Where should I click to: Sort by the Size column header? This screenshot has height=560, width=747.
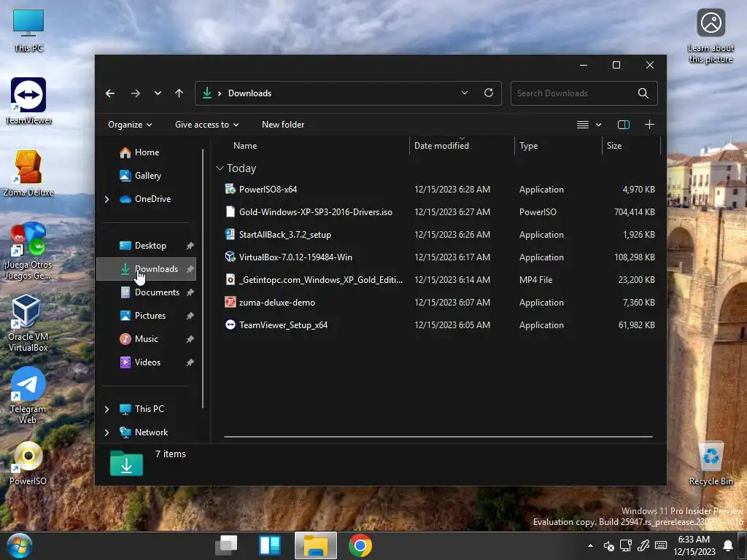(x=614, y=146)
